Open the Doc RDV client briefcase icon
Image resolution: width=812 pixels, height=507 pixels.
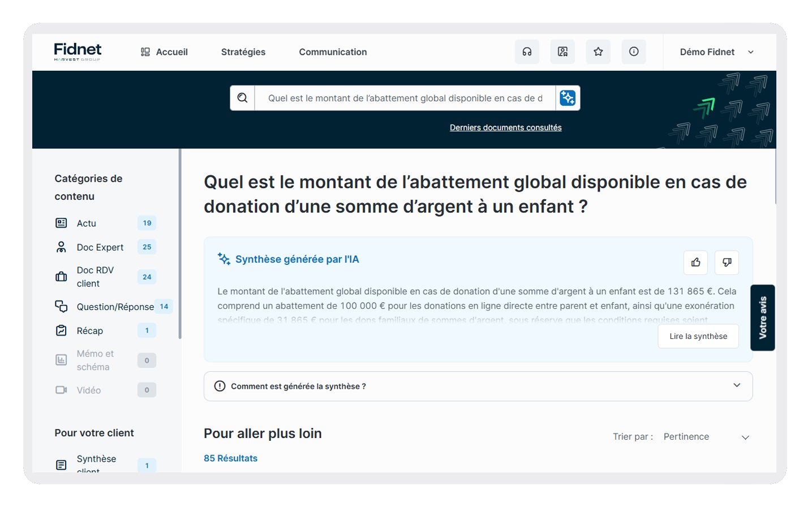(61, 276)
